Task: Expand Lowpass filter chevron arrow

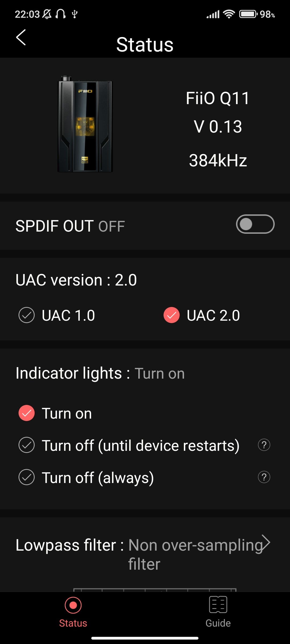Action: tap(266, 543)
